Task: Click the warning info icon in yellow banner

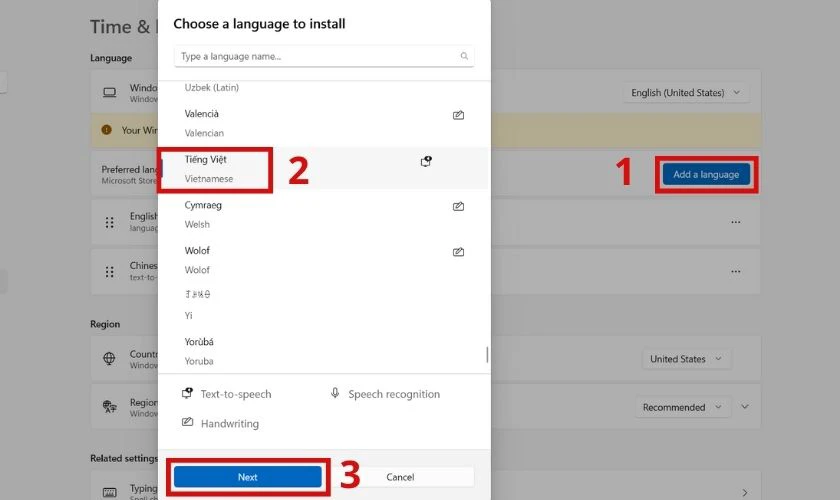Action: (107, 130)
